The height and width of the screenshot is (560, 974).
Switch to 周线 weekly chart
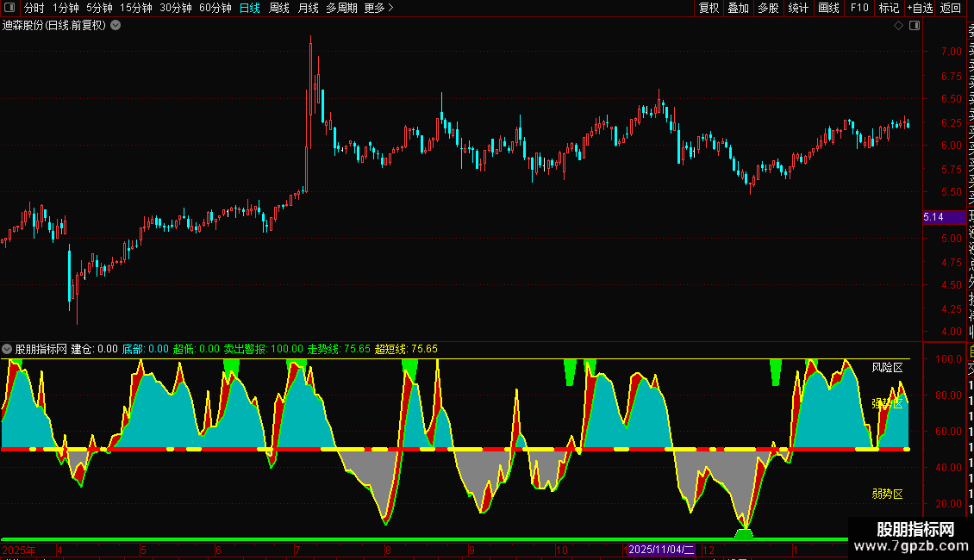point(279,8)
